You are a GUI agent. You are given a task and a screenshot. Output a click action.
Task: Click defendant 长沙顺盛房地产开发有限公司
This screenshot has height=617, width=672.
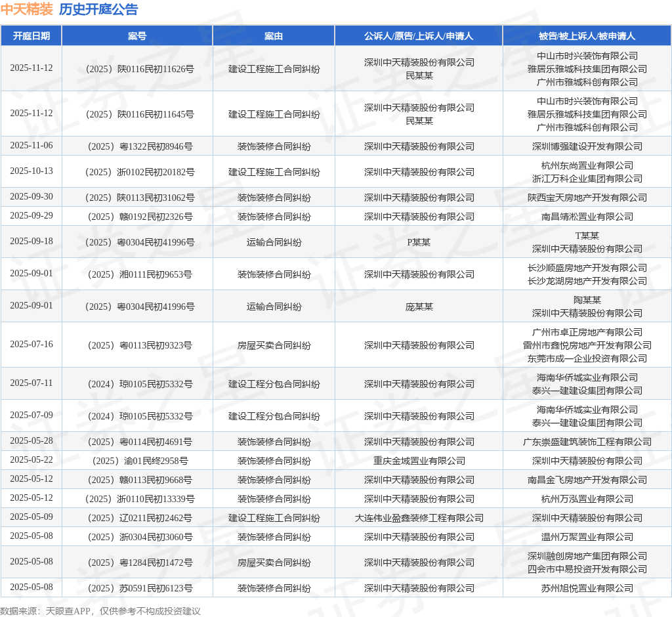click(x=587, y=268)
